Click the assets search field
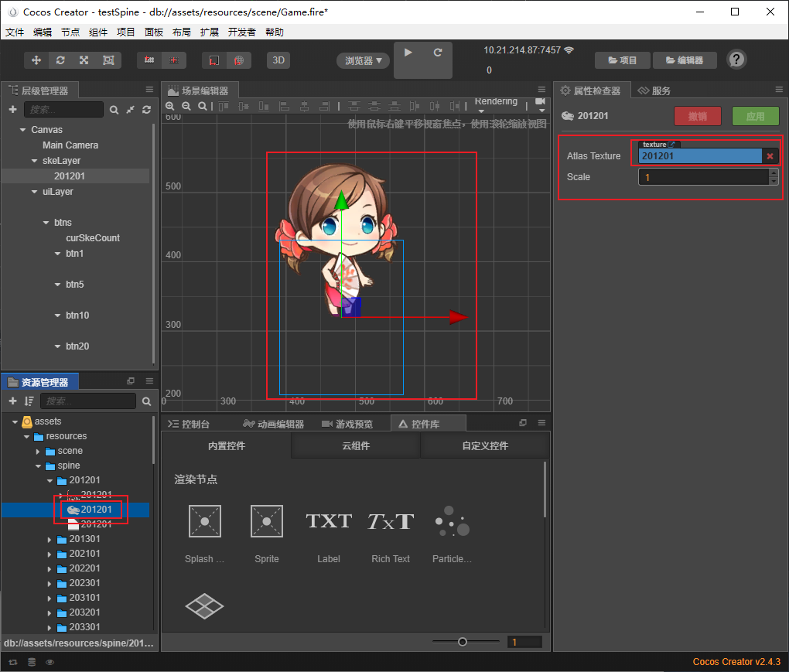Image resolution: width=789 pixels, height=672 pixels. point(88,401)
